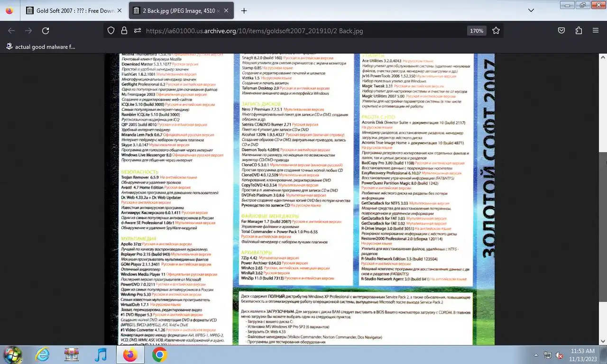Click 'Magic Tweak 3.31' entry
The height and width of the screenshot is (364, 607).
point(377,86)
